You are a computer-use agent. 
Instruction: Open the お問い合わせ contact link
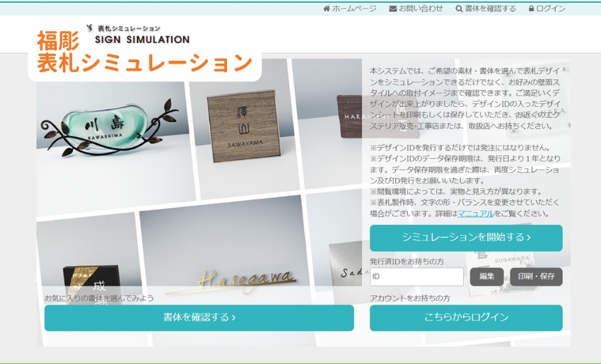click(421, 8)
